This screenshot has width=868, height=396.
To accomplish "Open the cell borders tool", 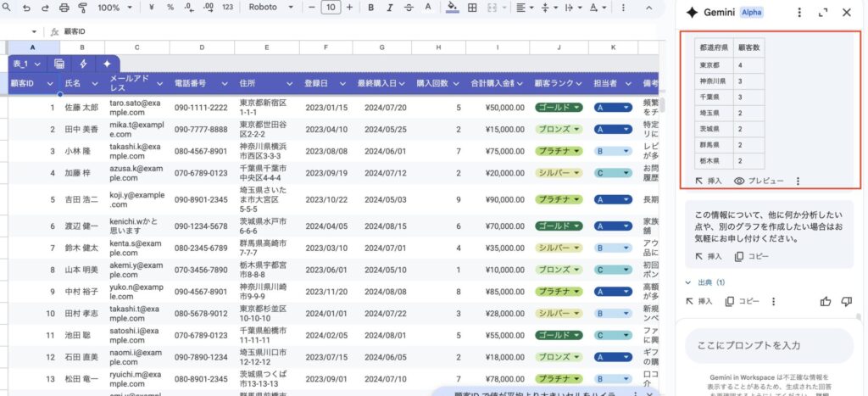I will (x=471, y=8).
